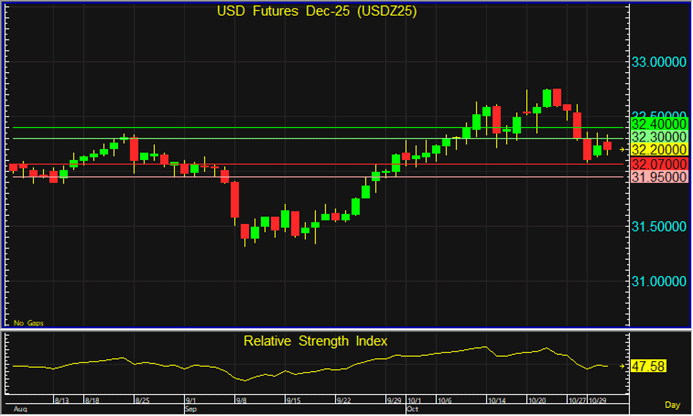Image resolution: width=693 pixels, height=416 pixels.
Task: Select the red 32.07000 price level tag
Action: click(657, 163)
